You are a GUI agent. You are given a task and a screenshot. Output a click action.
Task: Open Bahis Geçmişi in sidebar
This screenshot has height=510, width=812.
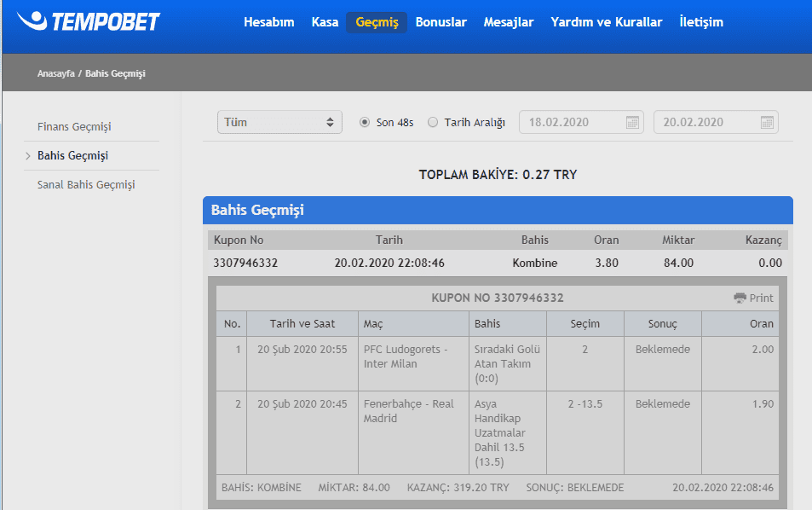72,155
